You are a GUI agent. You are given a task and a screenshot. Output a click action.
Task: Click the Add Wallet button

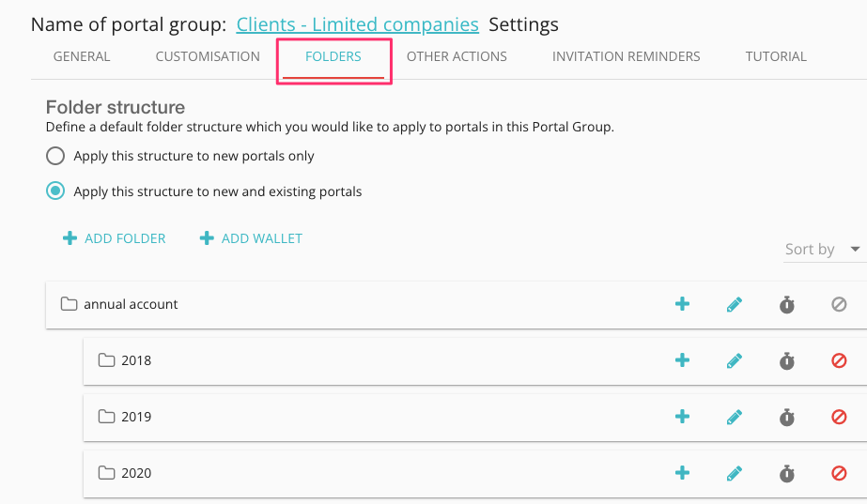(x=252, y=238)
